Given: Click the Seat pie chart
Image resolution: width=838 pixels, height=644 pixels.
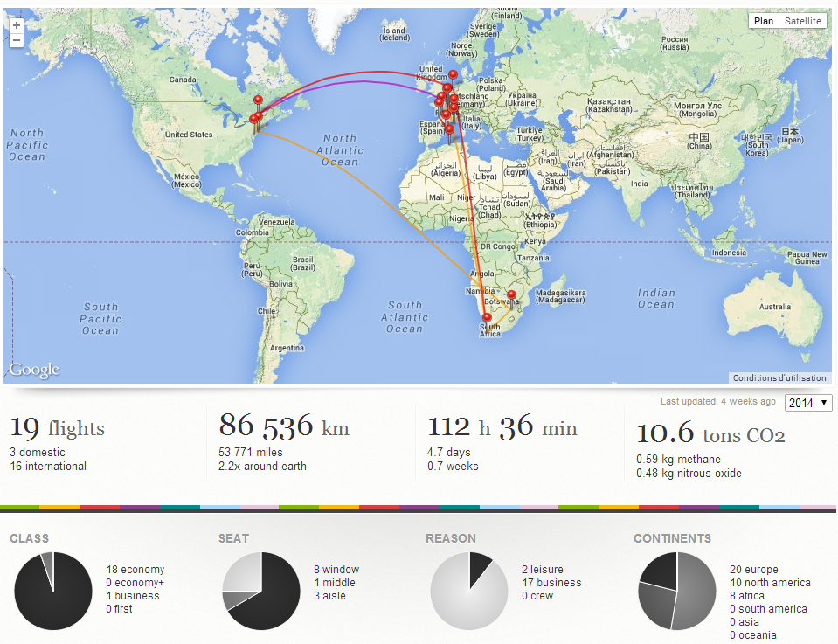Looking at the screenshot, I should [x=261, y=591].
